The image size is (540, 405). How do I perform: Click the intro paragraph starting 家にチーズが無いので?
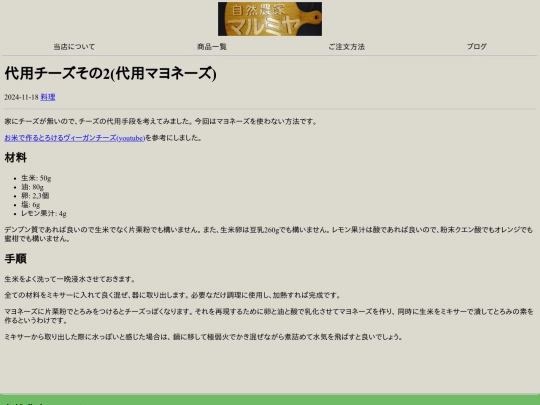[x=161, y=121]
